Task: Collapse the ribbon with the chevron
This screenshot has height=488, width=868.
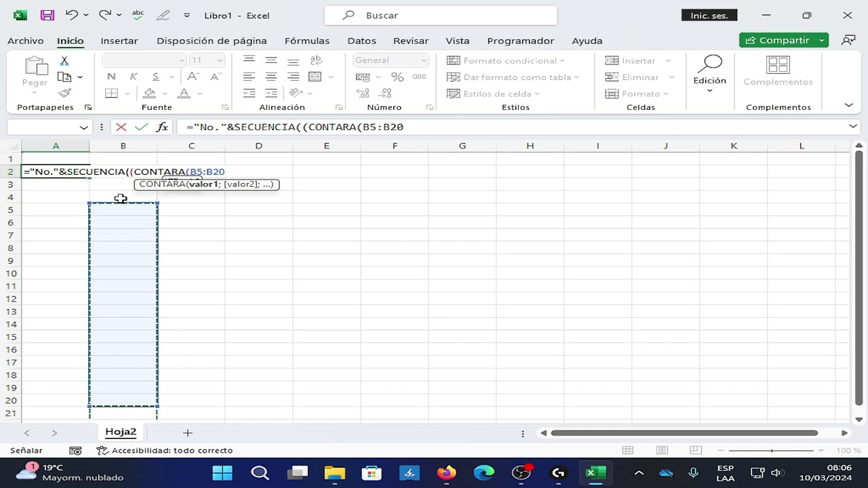Action: 848,106
